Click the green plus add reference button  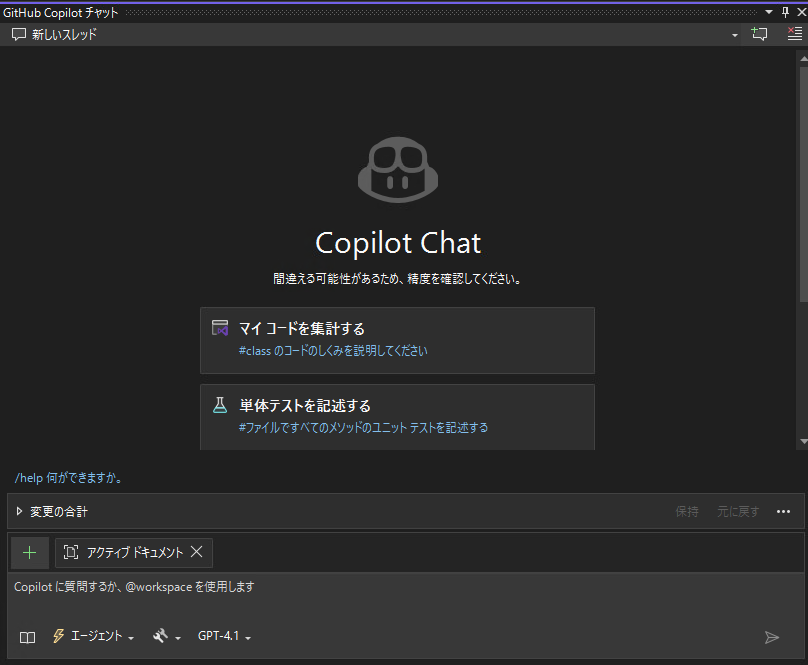pos(29,552)
